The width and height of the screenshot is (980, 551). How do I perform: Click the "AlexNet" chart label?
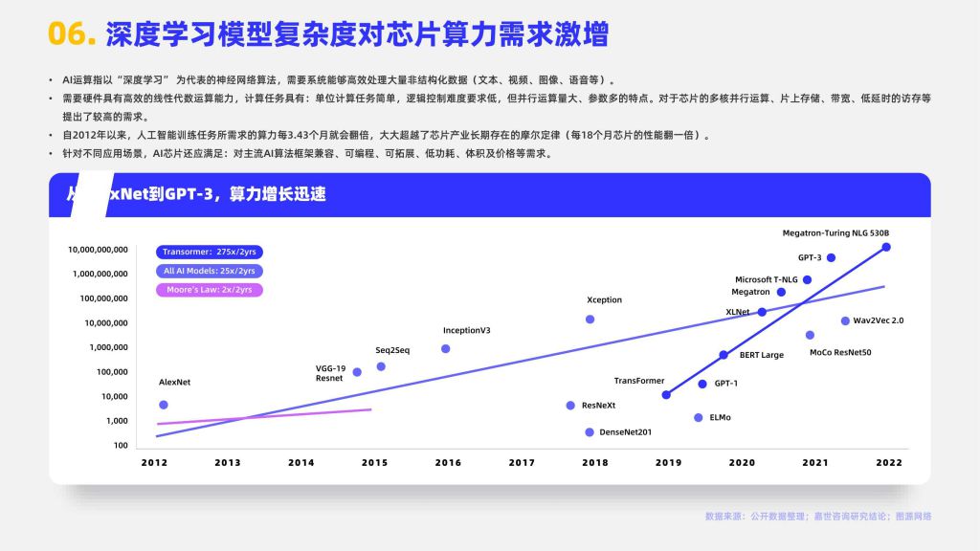click(x=174, y=383)
